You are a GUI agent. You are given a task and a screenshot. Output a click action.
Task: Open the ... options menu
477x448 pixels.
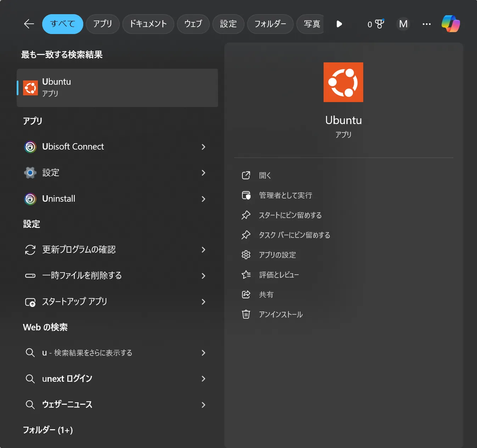(426, 24)
